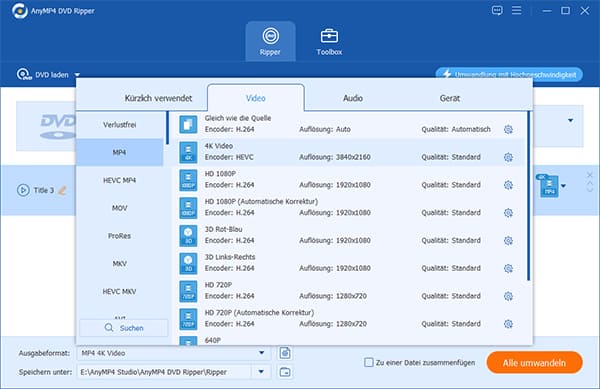Choose the 3D Links-Rechts preset icon
600x389 pixels.
tap(188, 263)
